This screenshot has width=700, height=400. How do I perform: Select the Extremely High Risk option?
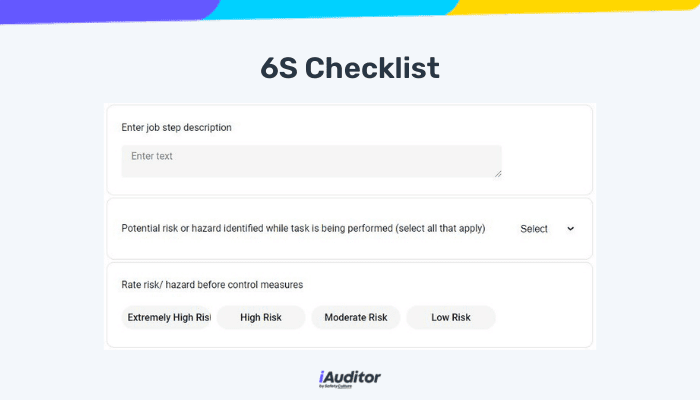click(x=166, y=317)
